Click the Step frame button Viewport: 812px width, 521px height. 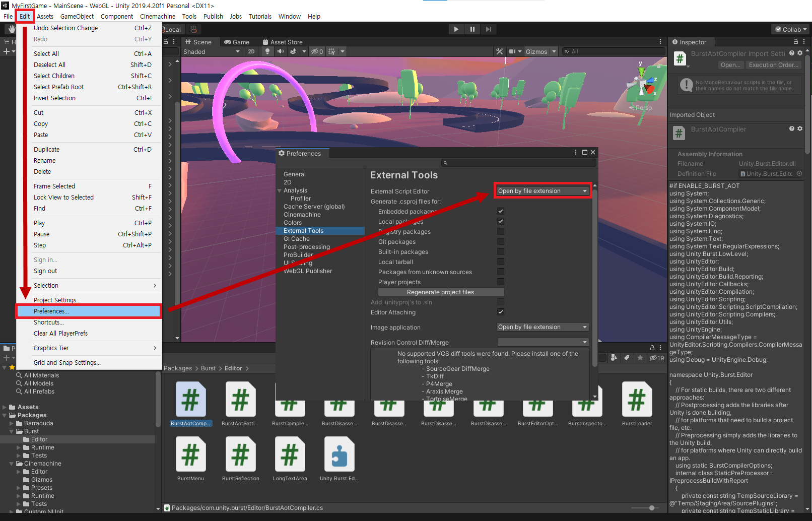point(488,29)
